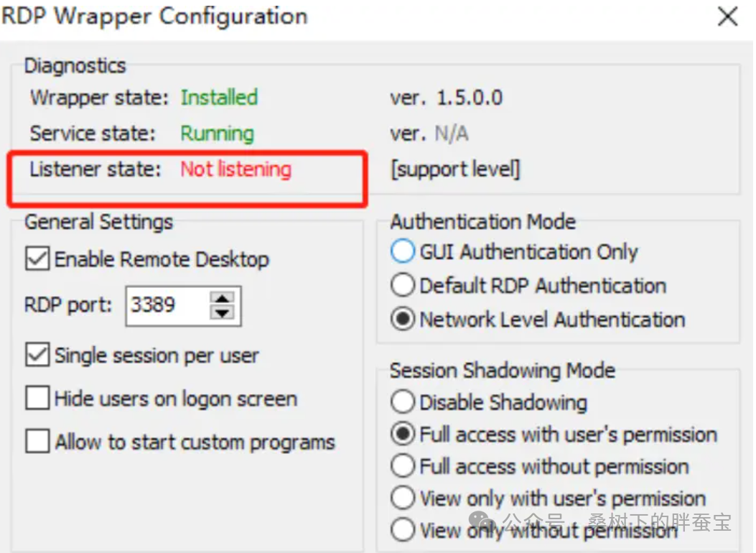Image resolution: width=756 pixels, height=553 pixels.
Task: Click the RDP port number field
Action: point(167,305)
